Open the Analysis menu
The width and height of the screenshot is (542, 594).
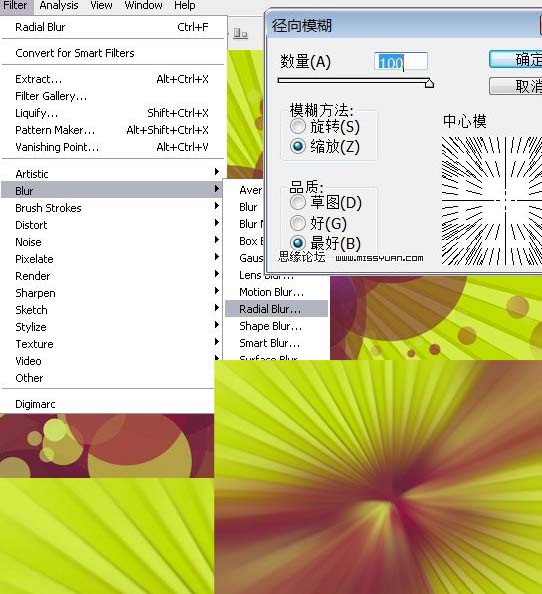click(x=59, y=5)
